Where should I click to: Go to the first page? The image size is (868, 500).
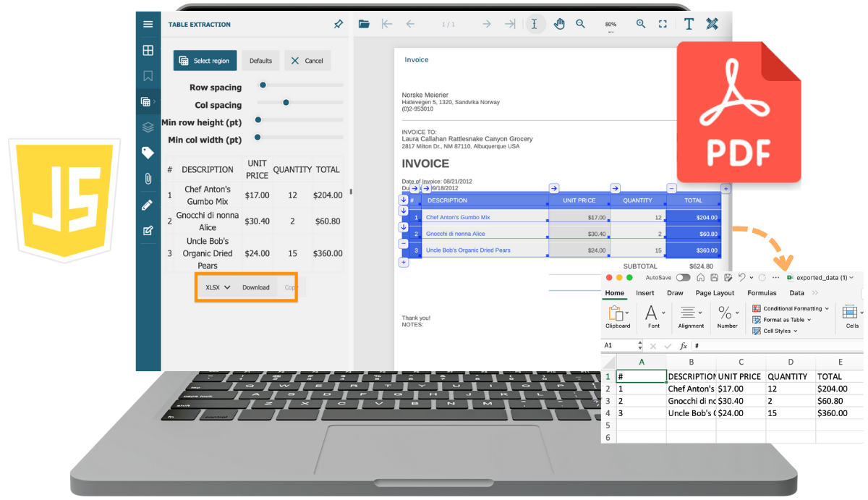point(387,24)
